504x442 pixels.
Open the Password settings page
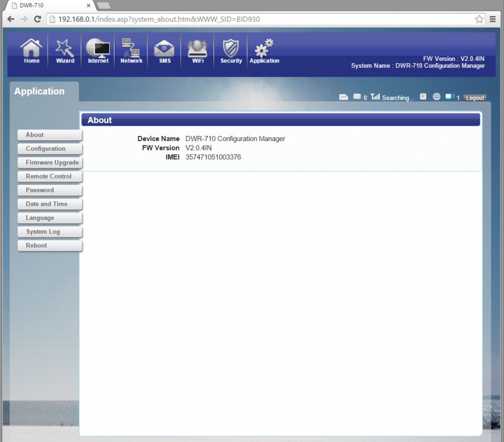coord(50,190)
